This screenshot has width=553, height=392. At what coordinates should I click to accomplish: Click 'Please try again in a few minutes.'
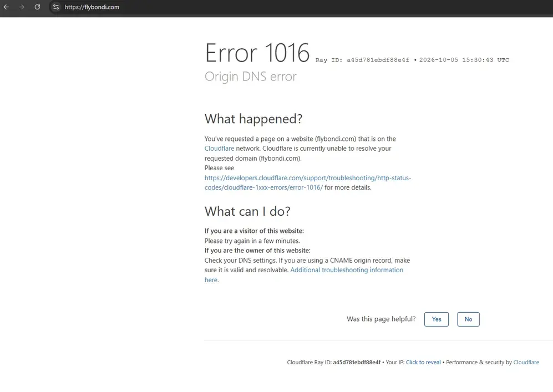pos(252,241)
